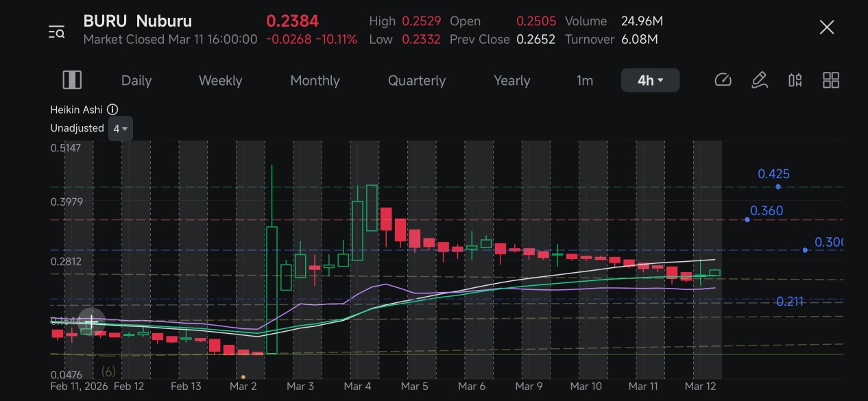This screenshot has width=868, height=401.
Task: Click the 0.360 price level label
Action: tap(767, 210)
